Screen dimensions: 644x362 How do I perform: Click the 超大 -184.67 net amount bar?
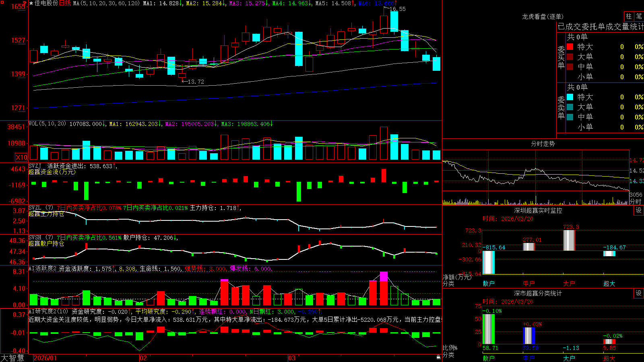pyautogui.click(x=609, y=253)
